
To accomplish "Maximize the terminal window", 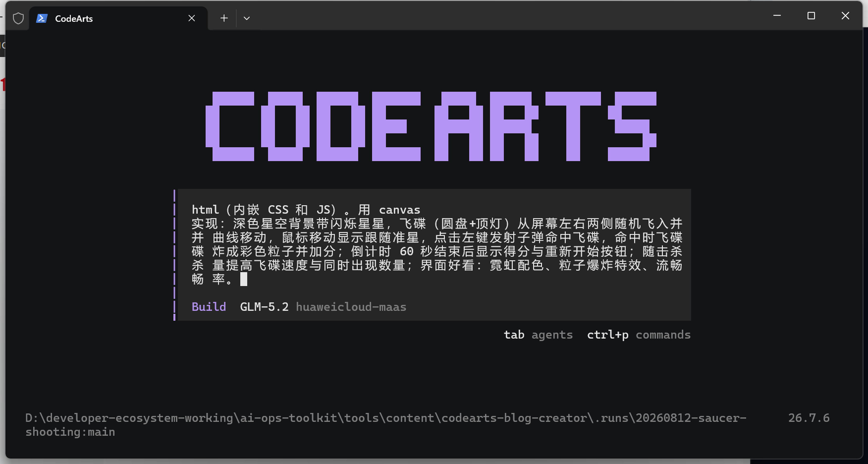I will pos(811,16).
